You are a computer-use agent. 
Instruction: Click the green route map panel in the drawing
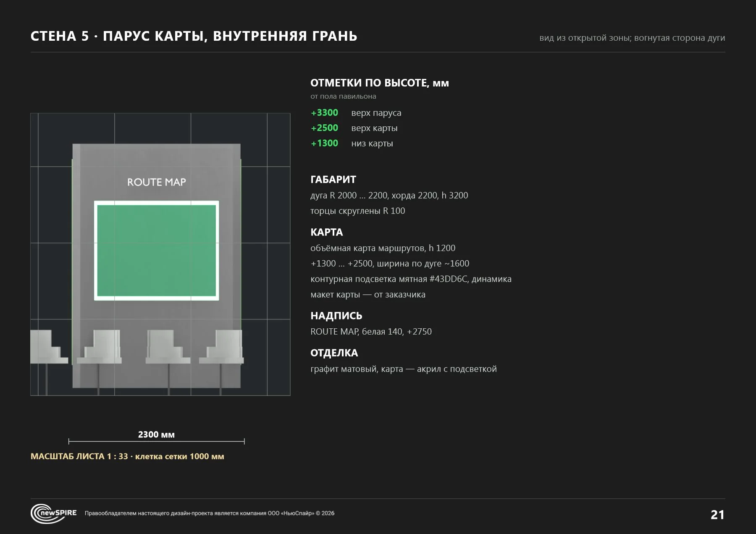[157, 251]
